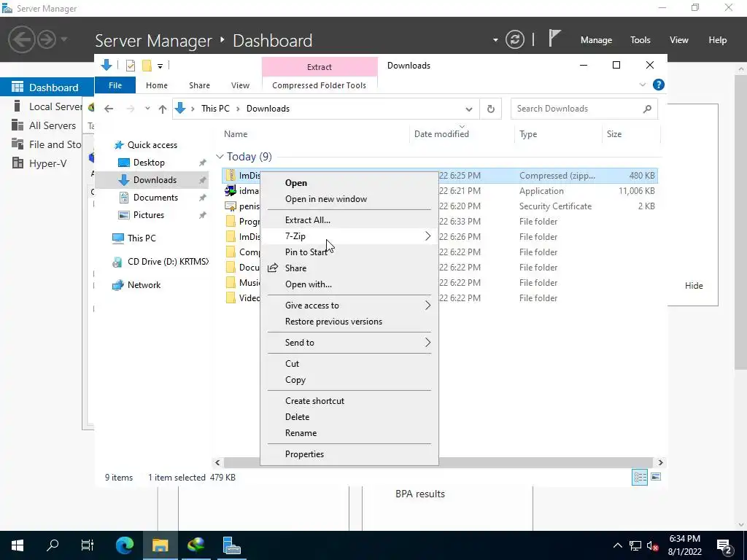
Task: Switch to large icons view layout
Action: [656, 477]
